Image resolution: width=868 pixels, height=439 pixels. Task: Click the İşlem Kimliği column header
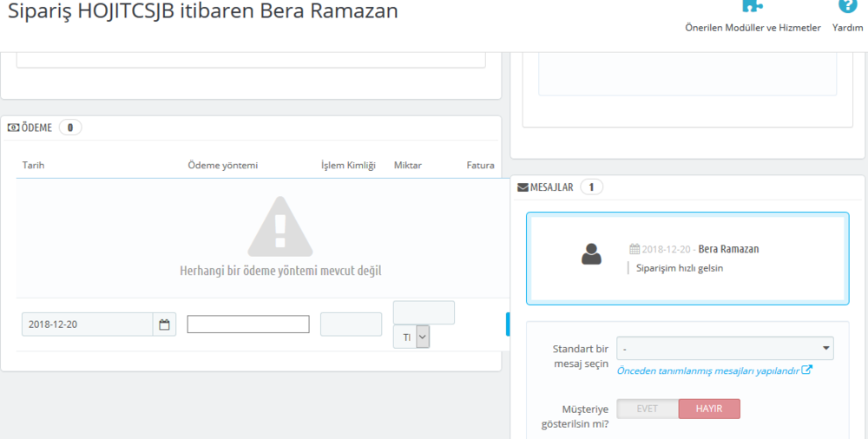coord(349,166)
